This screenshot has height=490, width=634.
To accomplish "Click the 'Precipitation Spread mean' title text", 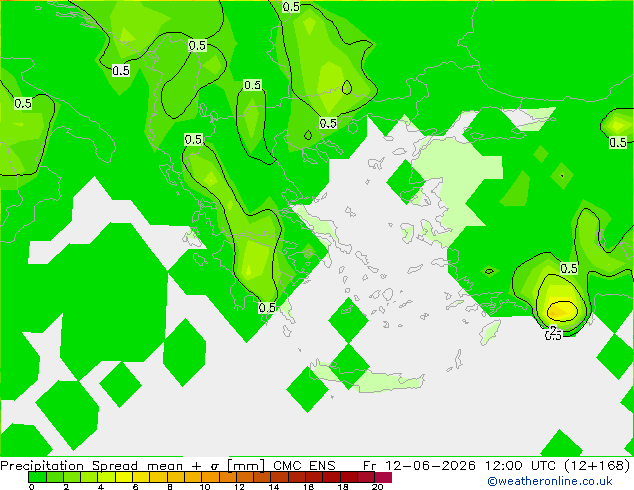I will [x=91, y=466].
